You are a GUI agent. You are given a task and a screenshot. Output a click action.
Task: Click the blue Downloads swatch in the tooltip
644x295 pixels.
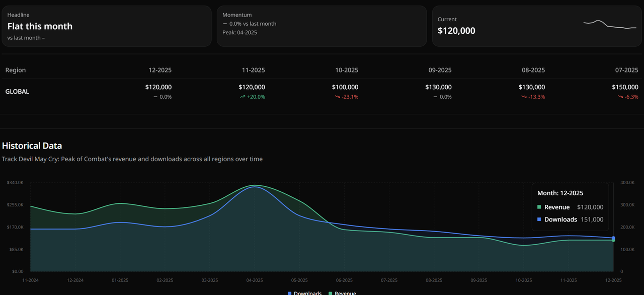539,219
